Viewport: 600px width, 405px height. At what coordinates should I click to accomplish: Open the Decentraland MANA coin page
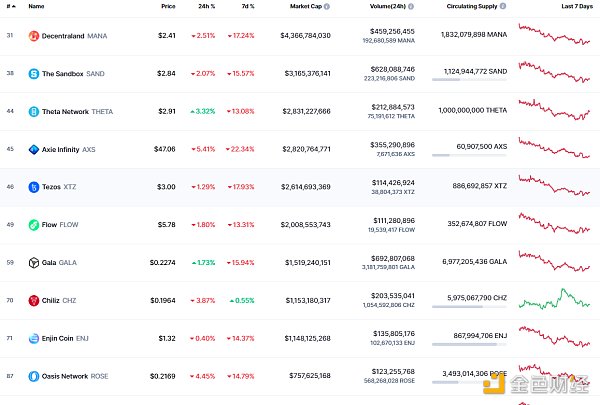[74, 36]
